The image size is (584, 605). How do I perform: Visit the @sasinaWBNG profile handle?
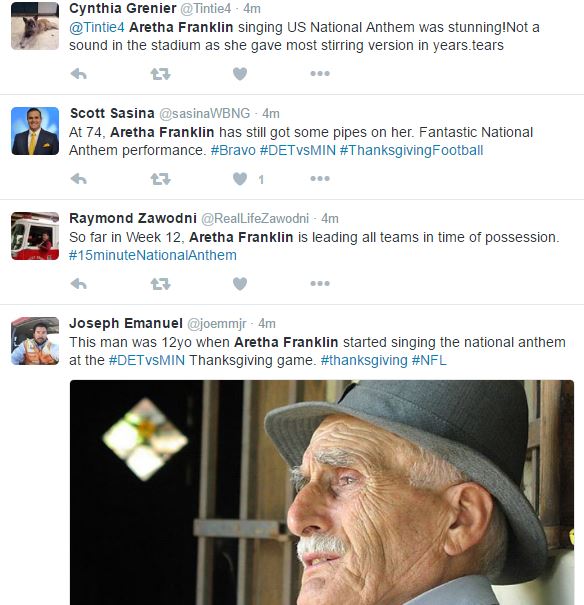click(204, 113)
